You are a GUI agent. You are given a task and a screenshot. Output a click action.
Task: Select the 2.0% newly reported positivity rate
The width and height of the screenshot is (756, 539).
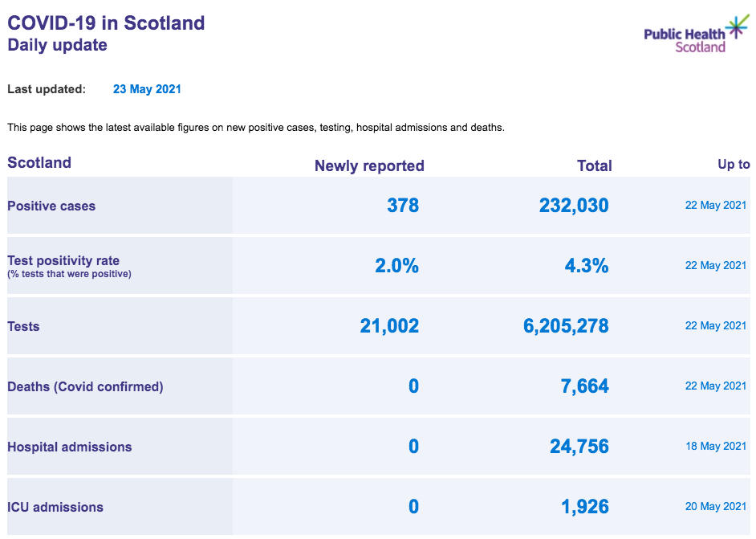click(396, 266)
